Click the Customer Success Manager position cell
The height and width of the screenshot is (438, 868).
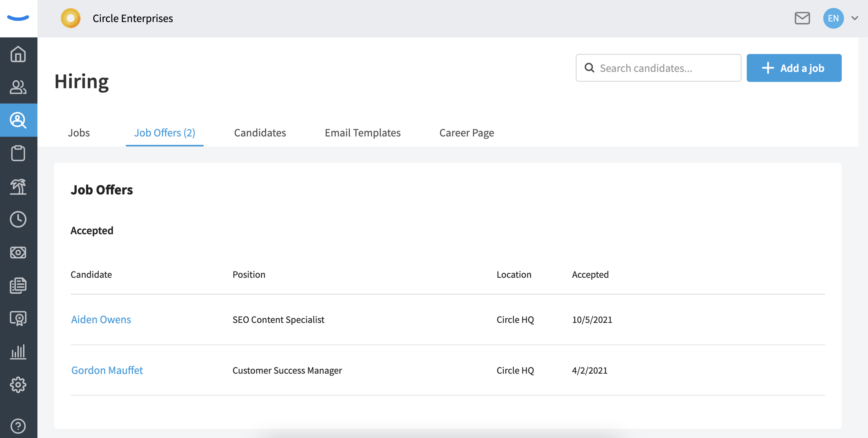point(287,370)
